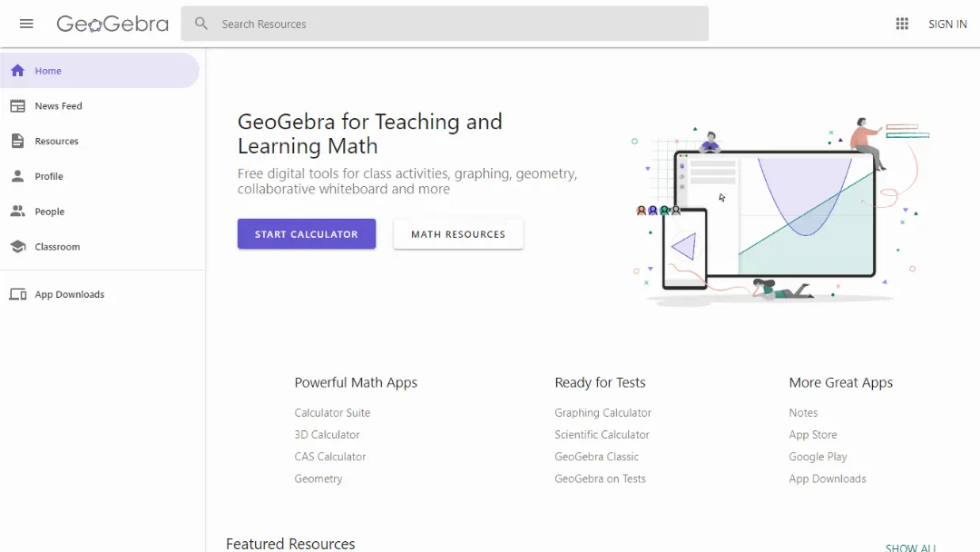Click the Profile person icon

point(17,176)
